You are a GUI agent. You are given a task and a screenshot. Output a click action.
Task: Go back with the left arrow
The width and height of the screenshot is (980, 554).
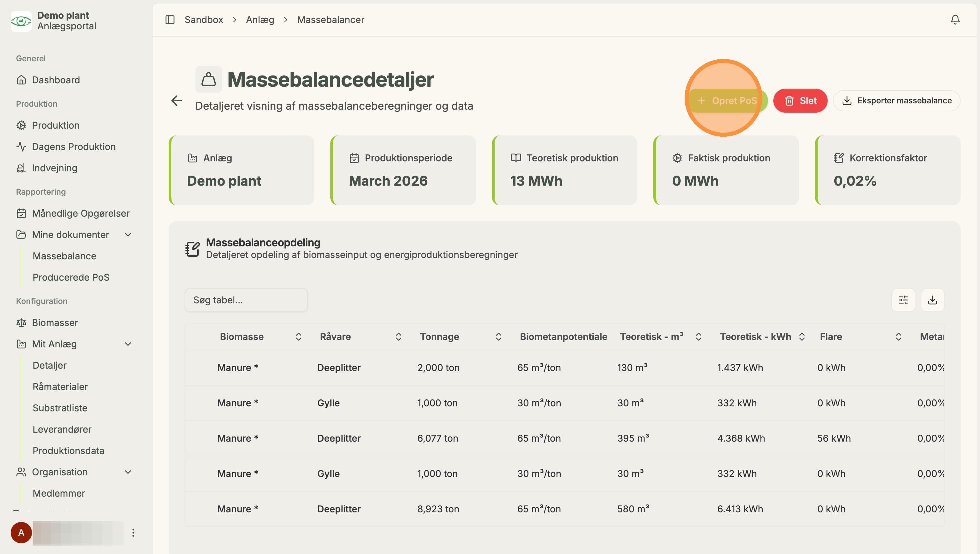coord(177,100)
